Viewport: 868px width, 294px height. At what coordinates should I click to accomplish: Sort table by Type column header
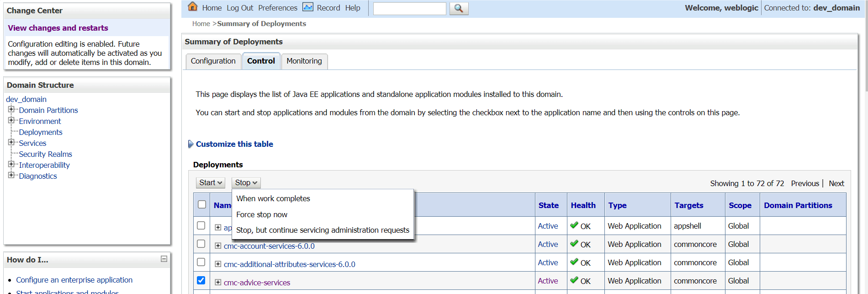(617, 205)
